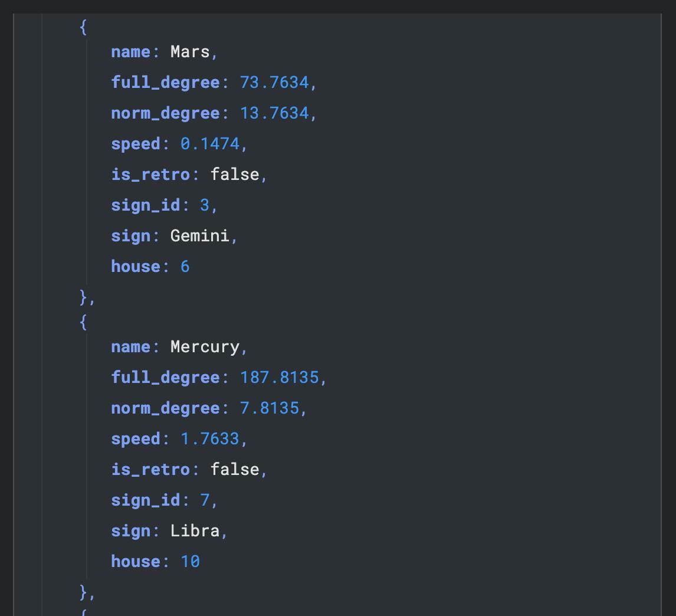Image resolution: width=676 pixels, height=616 pixels.
Task: Select the Libra sign value
Action: (x=195, y=531)
